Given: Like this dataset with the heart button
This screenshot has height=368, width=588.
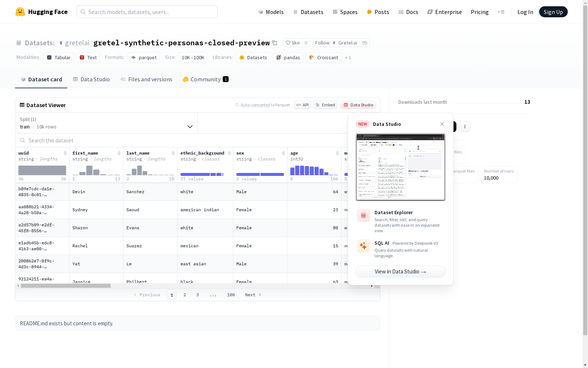Looking at the screenshot, I should pyautogui.click(x=293, y=43).
